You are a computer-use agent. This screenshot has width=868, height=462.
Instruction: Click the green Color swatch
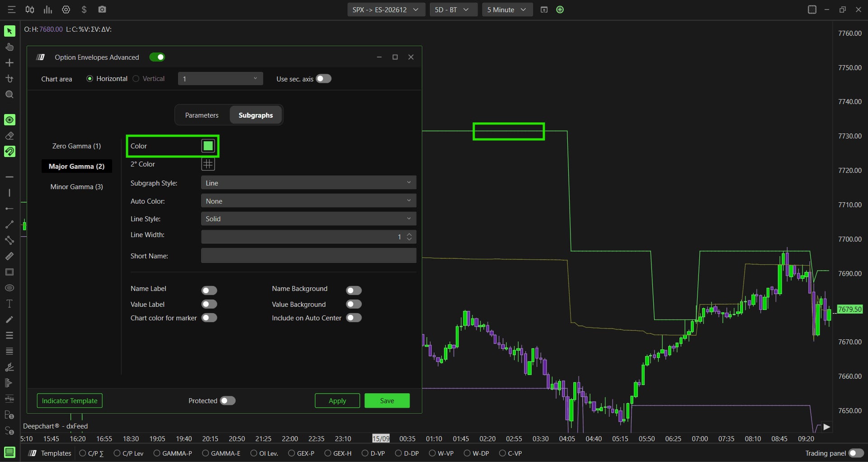pyautogui.click(x=208, y=146)
